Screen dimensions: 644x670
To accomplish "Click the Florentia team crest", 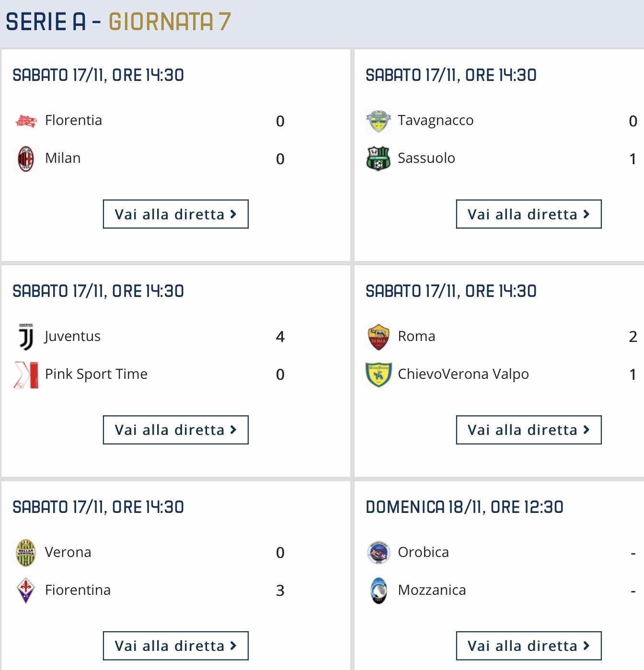I will 26,121.
